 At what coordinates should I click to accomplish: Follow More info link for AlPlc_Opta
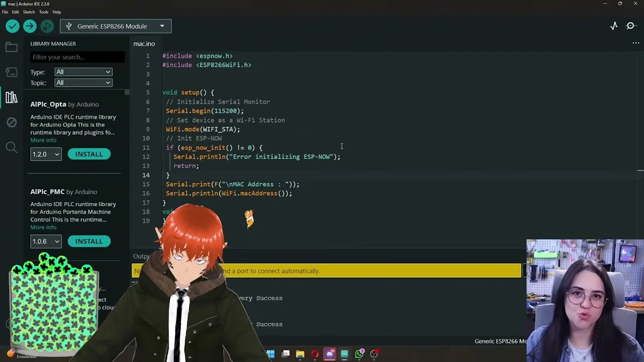click(x=43, y=140)
